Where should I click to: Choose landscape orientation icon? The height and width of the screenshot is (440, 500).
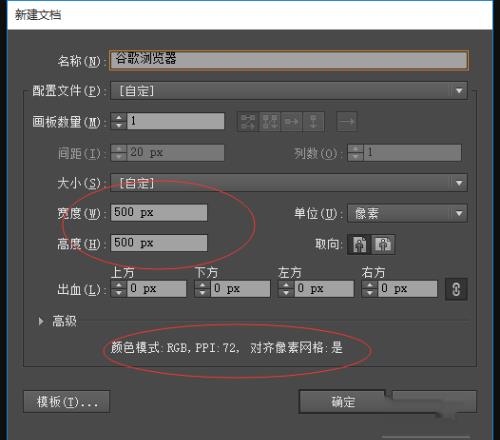pyautogui.click(x=383, y=244)
